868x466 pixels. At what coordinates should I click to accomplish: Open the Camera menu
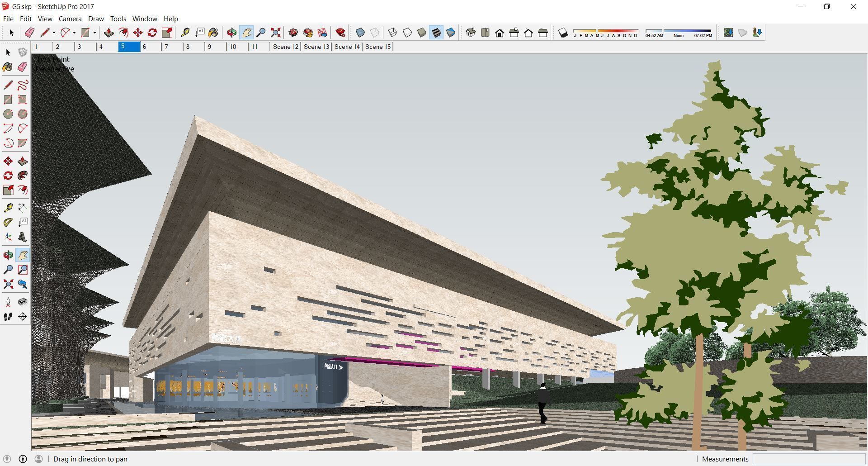click(70, 19)
